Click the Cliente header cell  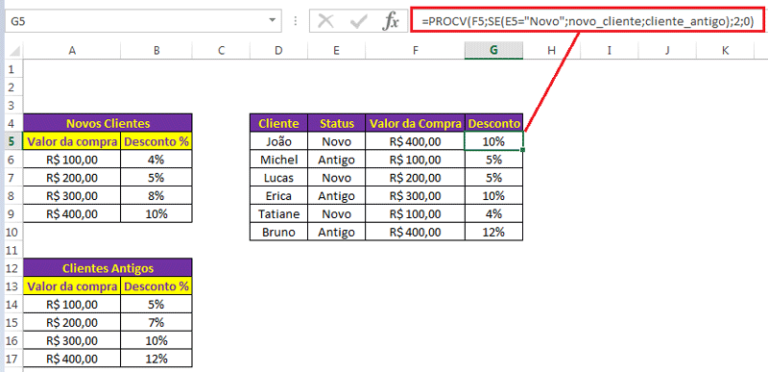[x=279, y=123]
